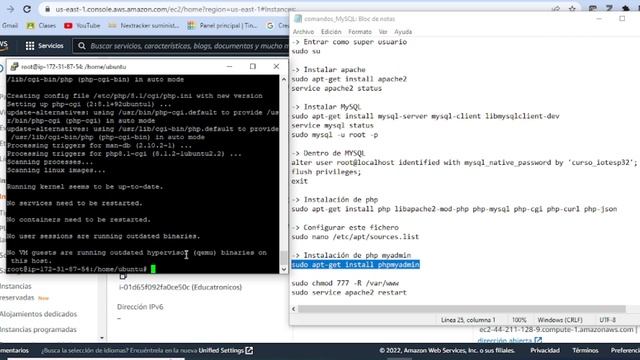Click the copy icon beside instance ID
This screenshot has height=360, width=640.
(123, 276)
